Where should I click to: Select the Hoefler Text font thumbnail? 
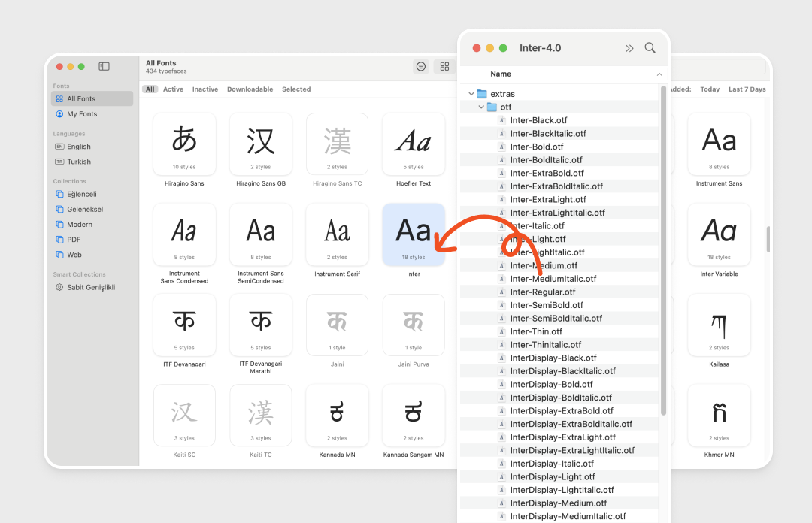[413, 144]
